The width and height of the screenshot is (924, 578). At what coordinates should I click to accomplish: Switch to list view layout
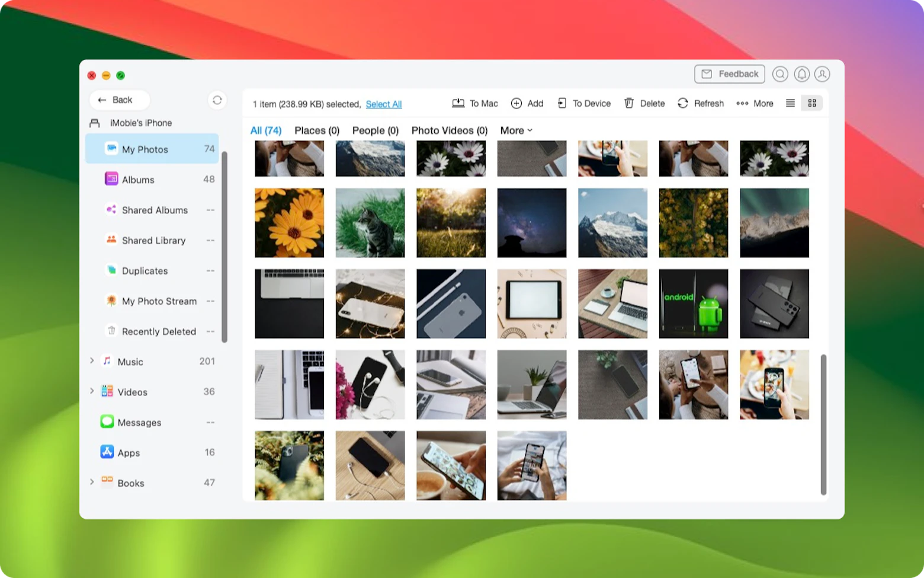[790, 103]
